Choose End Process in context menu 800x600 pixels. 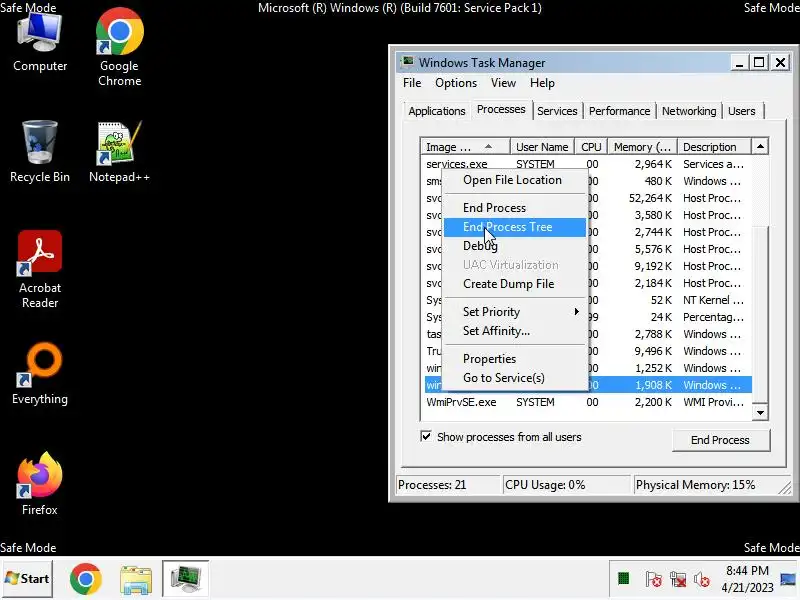515,208
